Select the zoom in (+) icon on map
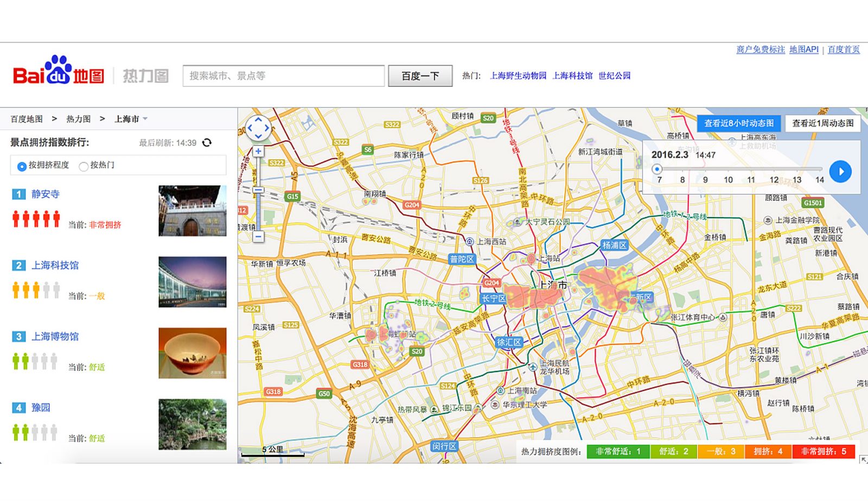Screen dimensions: 868x501 (x=258, y=150)
